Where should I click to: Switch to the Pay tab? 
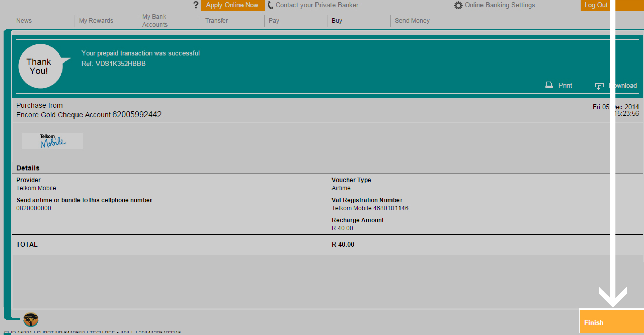[274, 20]
